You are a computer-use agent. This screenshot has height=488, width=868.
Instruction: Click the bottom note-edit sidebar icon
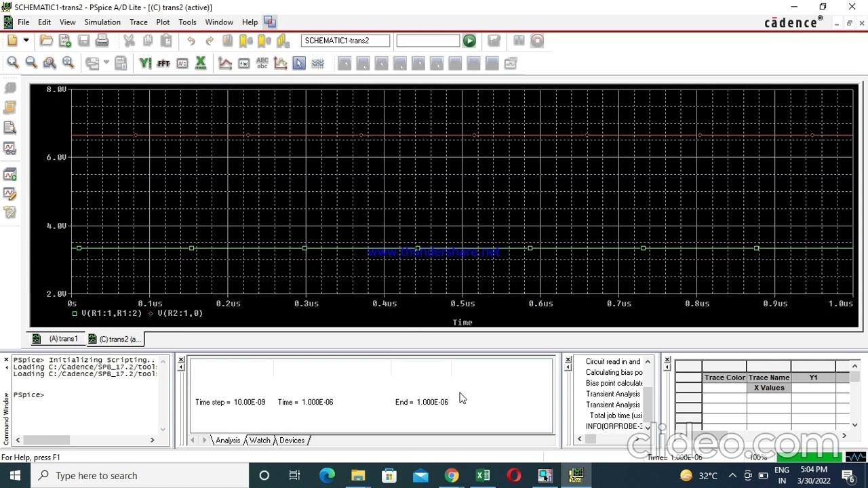point(9,213)
